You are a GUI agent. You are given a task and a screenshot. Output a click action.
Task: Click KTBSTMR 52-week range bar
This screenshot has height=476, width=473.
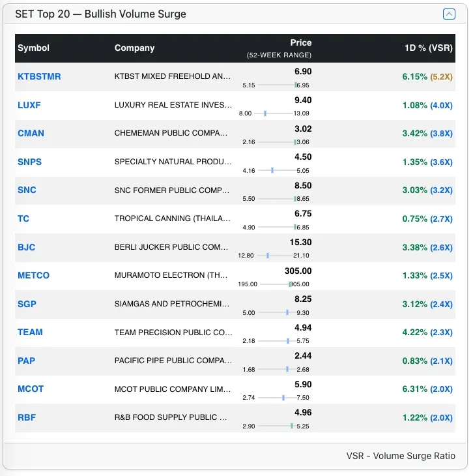pyautogui.click(x=276, y=85)
